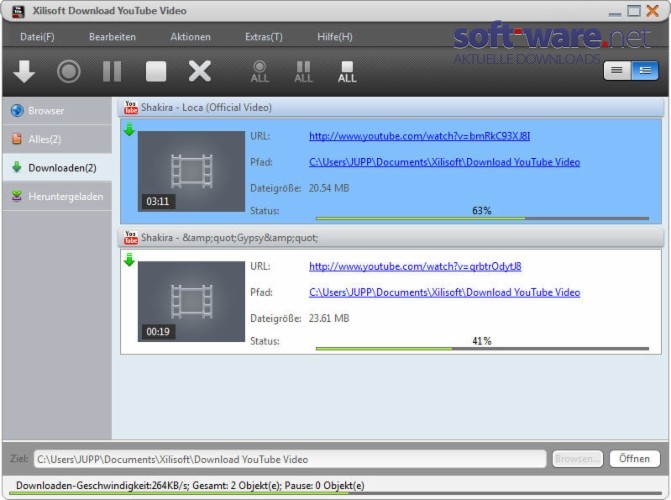Viewport: 671px width, 500px height.
Task: Click the Downloaden-Geschwindigkeit status bar text
Action: (190, 485)
